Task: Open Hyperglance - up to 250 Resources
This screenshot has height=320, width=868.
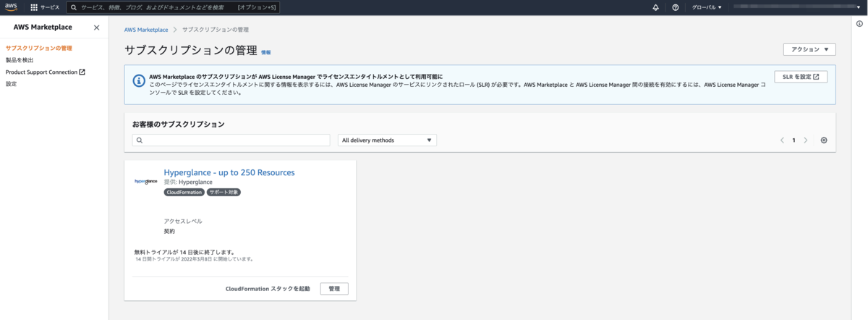Action: point(229,172)
